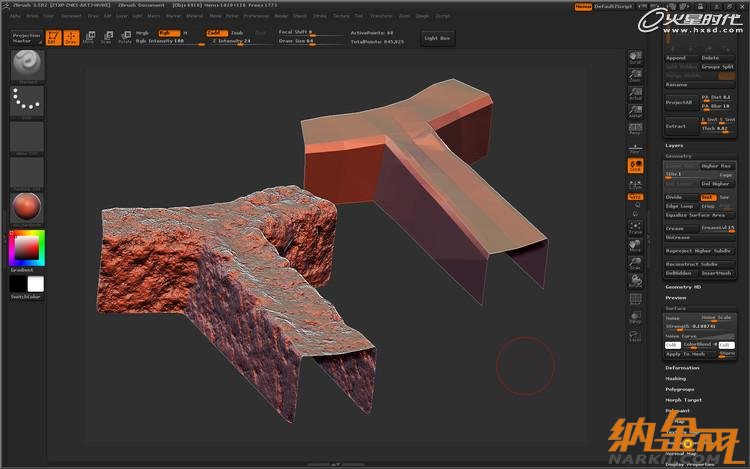Expand the Deformation subpalette

(x=683, y=368)
